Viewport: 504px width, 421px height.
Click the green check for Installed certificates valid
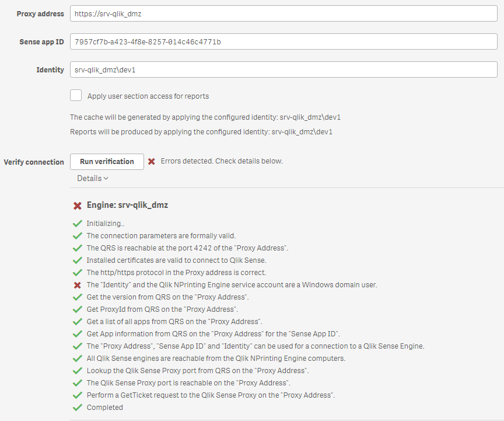click(x=77, y=260)
